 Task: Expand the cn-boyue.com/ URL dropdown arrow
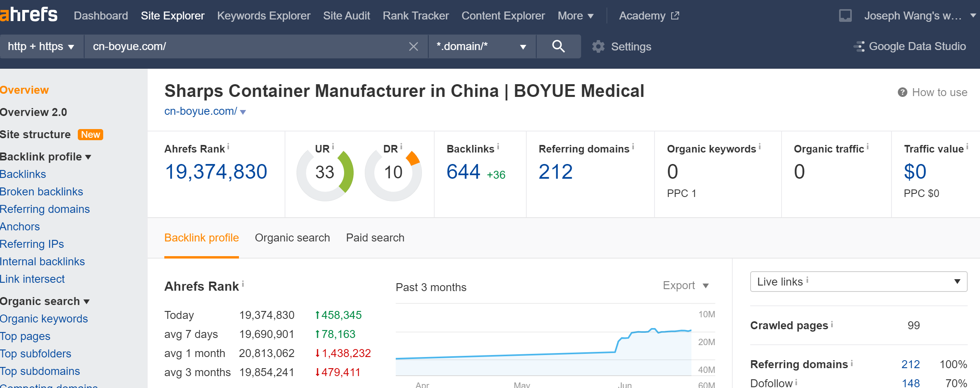point(243,112)
